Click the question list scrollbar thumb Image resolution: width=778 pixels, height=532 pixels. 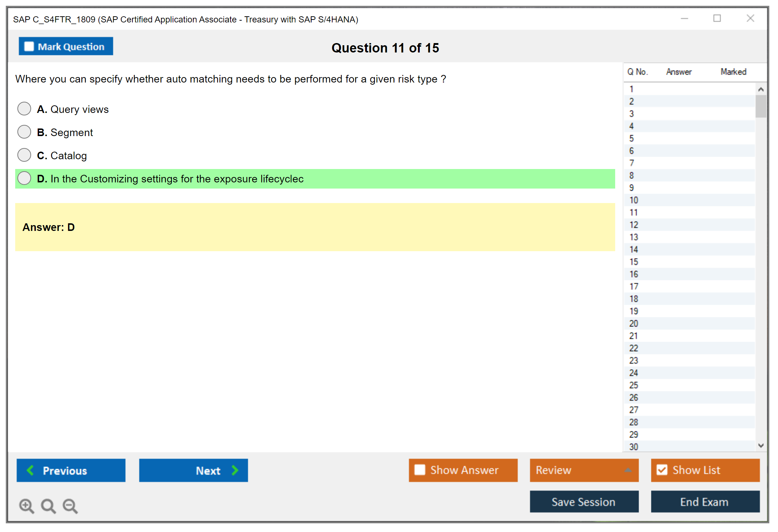point(761,106)
